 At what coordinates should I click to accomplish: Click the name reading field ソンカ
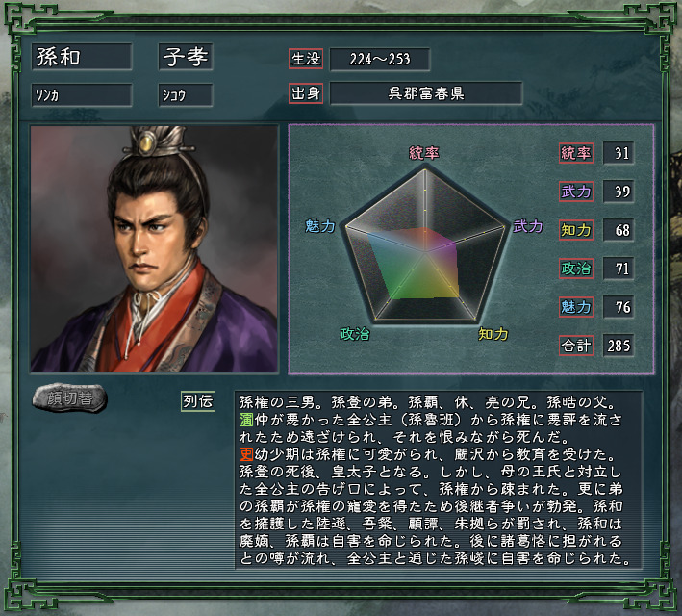click(x=82, y=95)
